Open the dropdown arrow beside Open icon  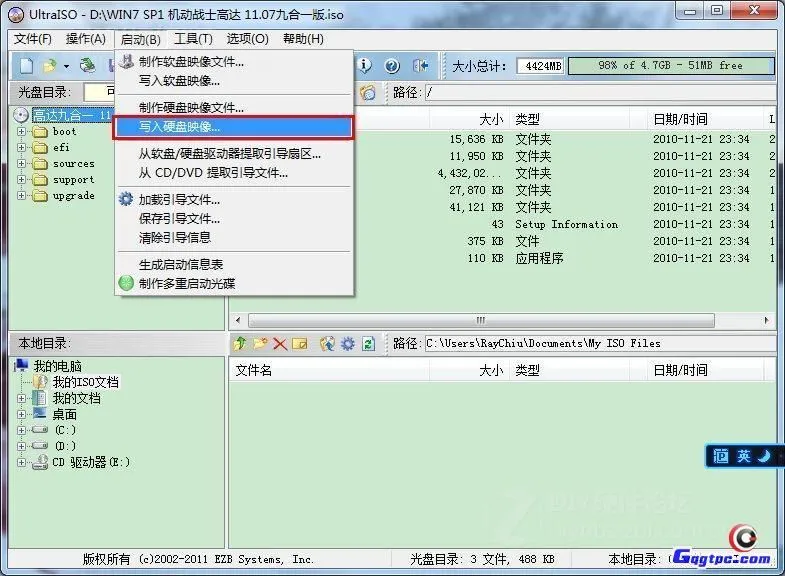(x=66, y=66)
